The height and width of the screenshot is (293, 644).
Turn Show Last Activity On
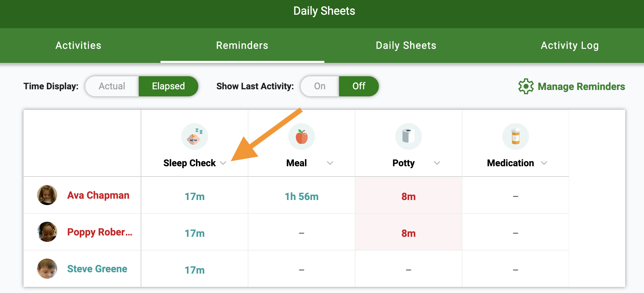tap(320, 86)
